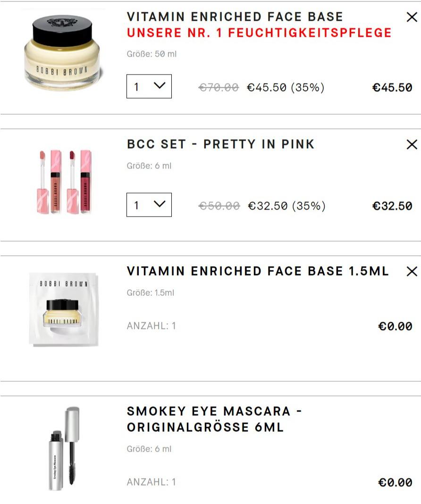Click the Smokey Eye Mascara image
The width and height of the screenshot is (421, 504).
pos(64,449)
